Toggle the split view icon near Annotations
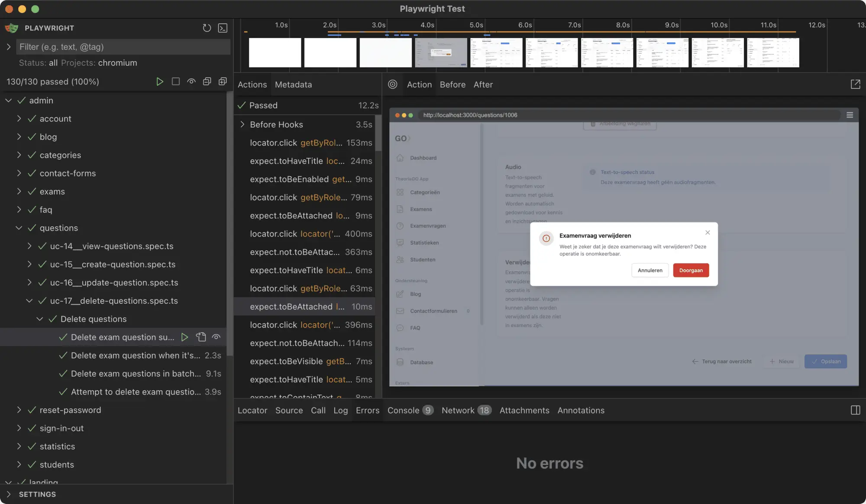The image size is (866, 504). tap(855, 410)
